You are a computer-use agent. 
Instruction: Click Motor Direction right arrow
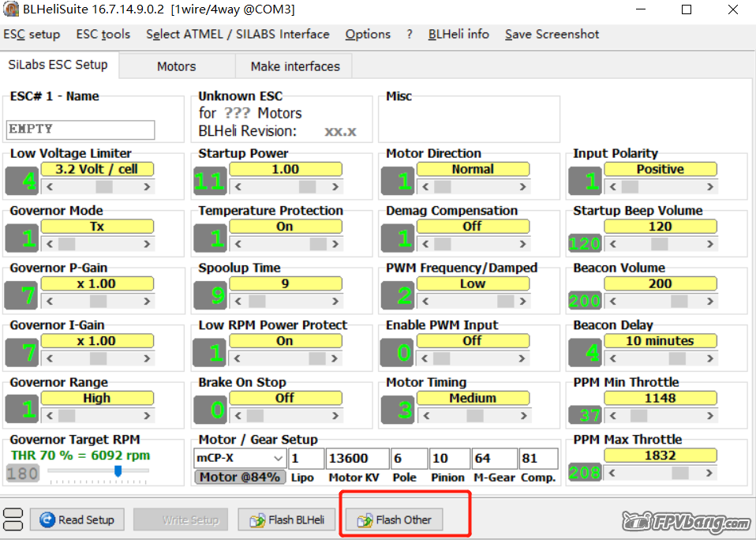click(522, 186)
